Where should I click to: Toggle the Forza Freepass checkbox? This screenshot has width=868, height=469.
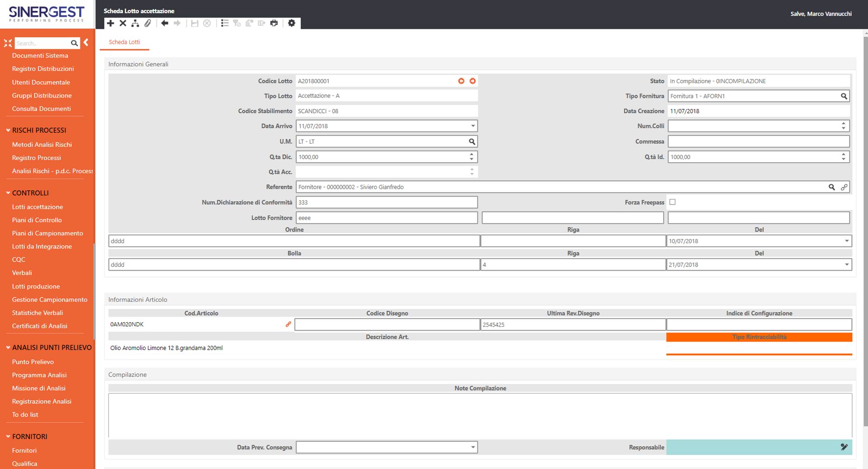coord(672,202)
